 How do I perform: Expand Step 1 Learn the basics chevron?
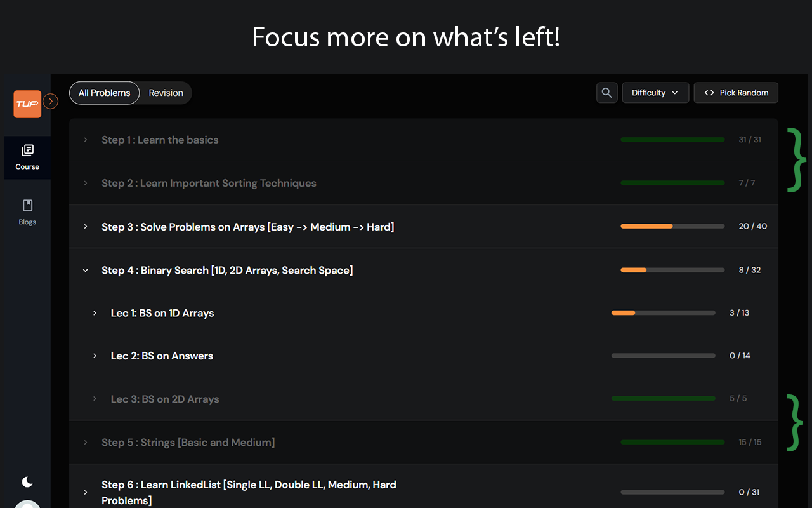86,140
